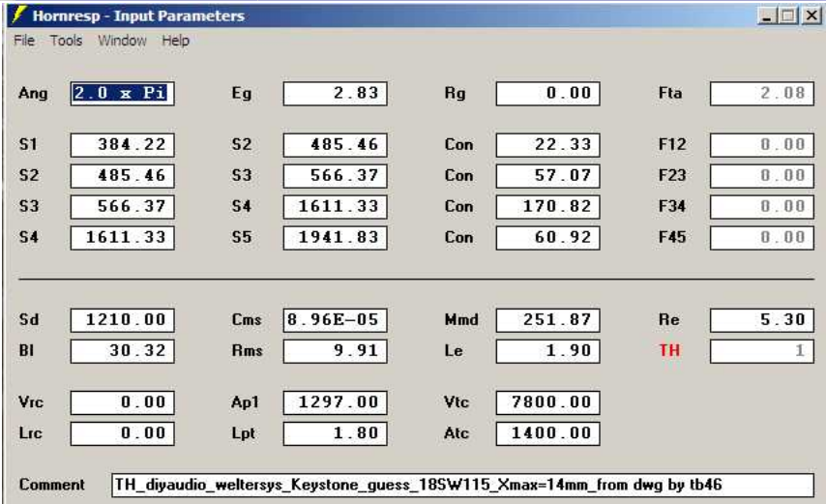Click the red TH label
The height and width of the screenshot is (504, 826).
pos(669,350)
